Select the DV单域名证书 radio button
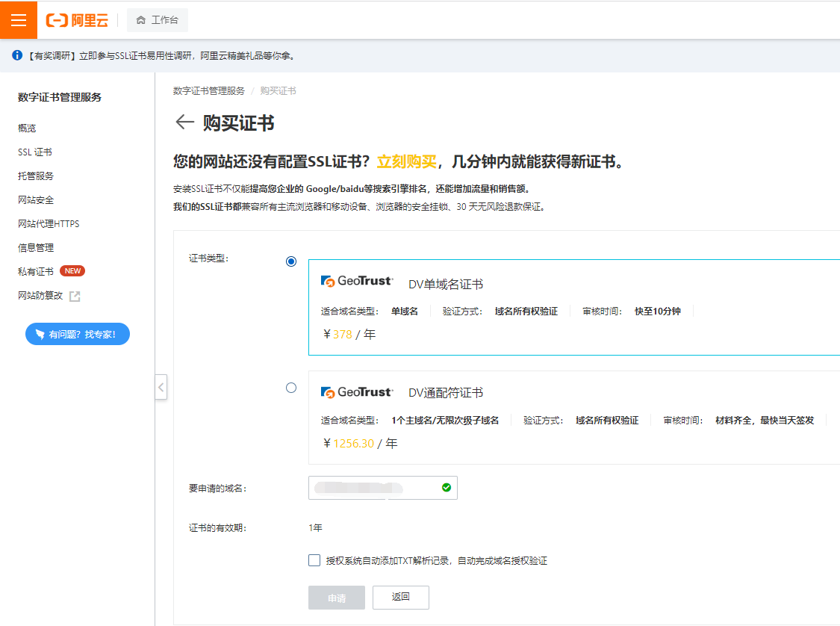 291,261
